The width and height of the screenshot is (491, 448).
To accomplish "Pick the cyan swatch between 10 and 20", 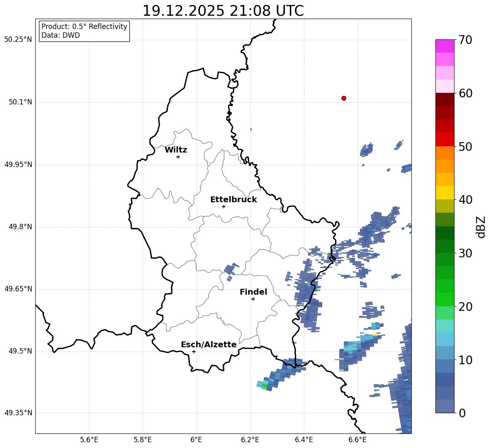I will coord(445,326).
